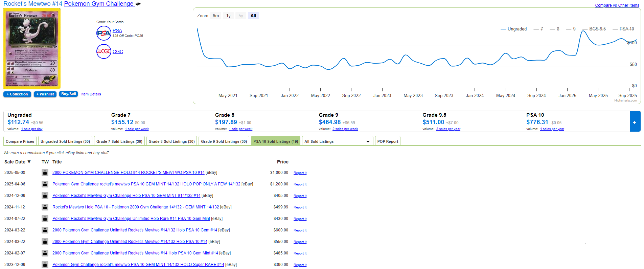Click Grade 9.5 volume 3 sales per year
644x269 pixels.
tap(448, 129)
